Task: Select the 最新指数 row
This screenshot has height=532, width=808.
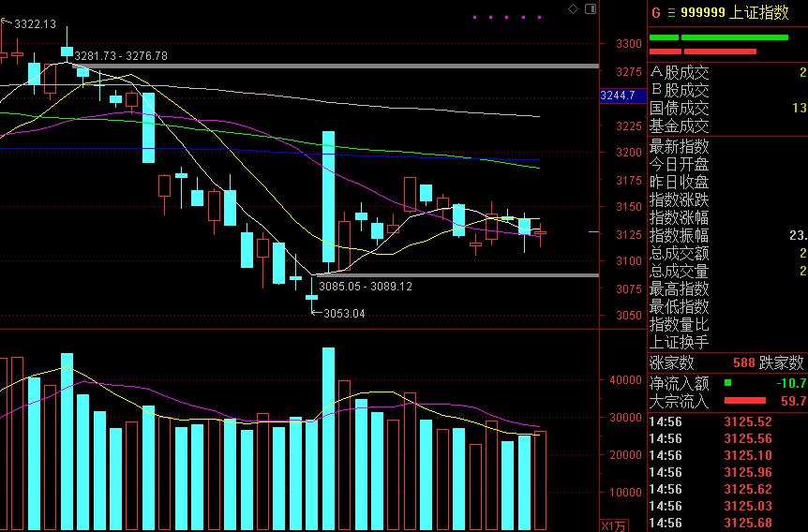Action: [727, 147]
